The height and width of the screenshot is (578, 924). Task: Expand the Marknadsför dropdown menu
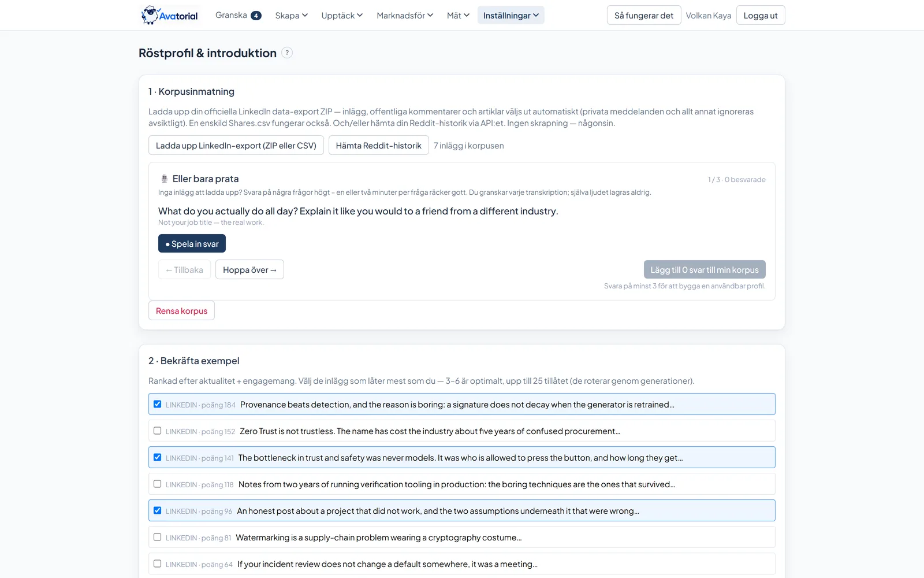405,16
